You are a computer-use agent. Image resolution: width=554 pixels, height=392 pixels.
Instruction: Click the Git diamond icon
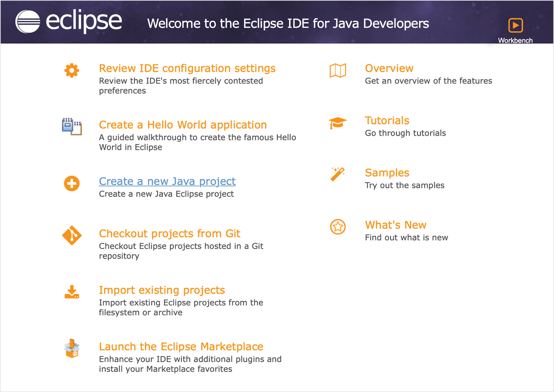click(x=72, y=235)
